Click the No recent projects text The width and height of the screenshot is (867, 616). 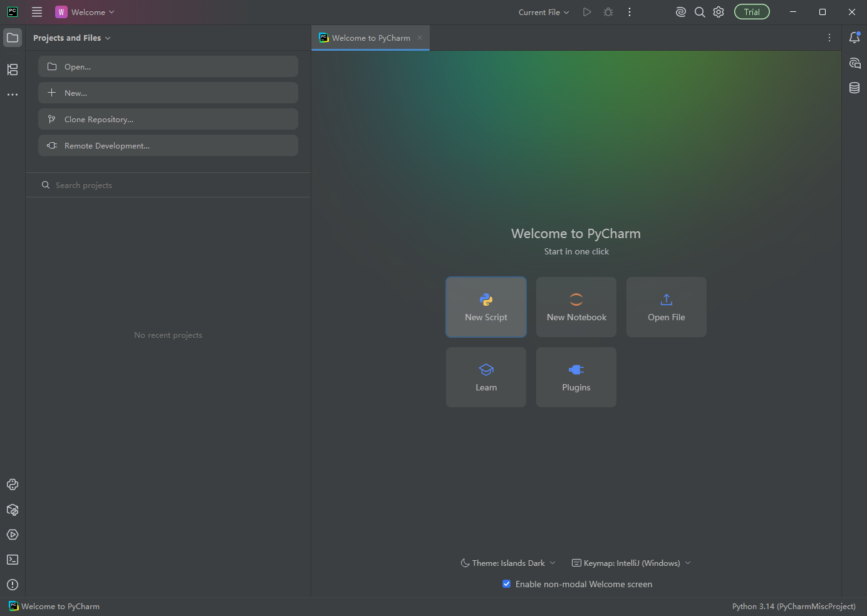(168, 335)
